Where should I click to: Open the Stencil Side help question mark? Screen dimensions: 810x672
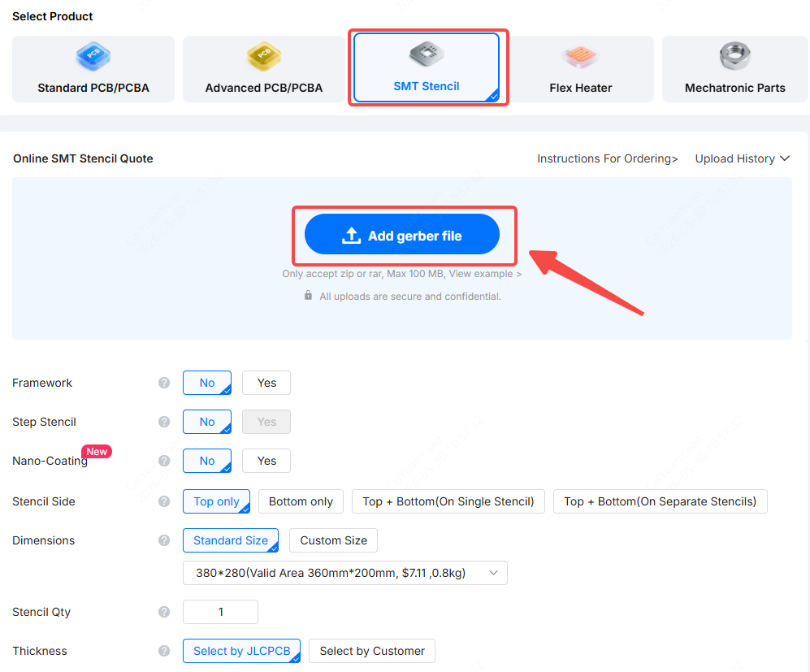click(164, 501)
